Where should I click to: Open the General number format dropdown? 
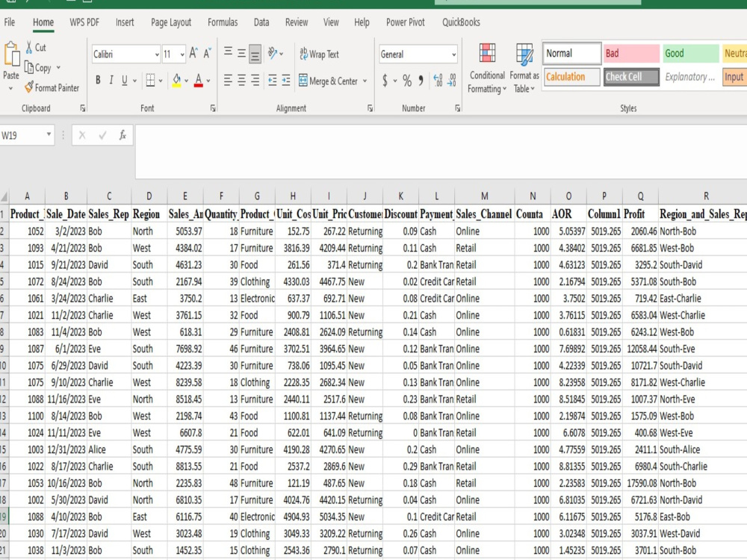453,55
